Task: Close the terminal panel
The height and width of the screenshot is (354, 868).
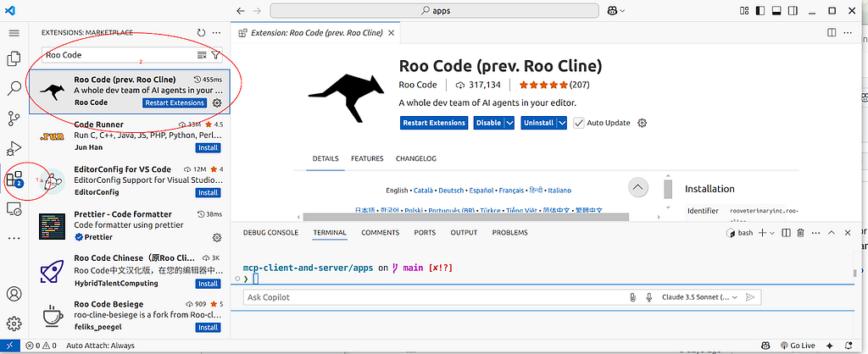Action: pyautogui.click(x=848, y=233)
